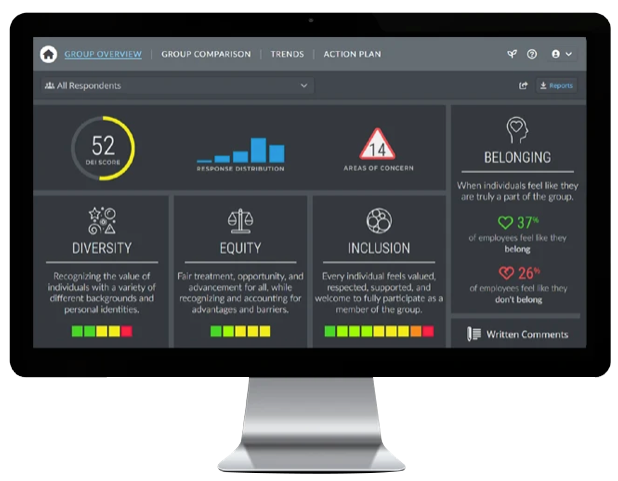This screenshot has width=618, height=481.
Task: Click the Areas of Concern warning triangle
Action: tap(377, 146)
